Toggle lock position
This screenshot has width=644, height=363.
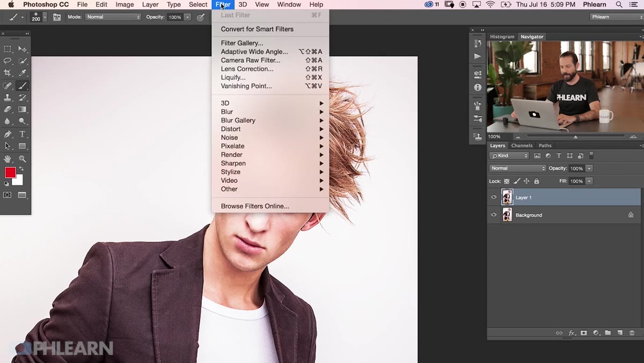526,181
